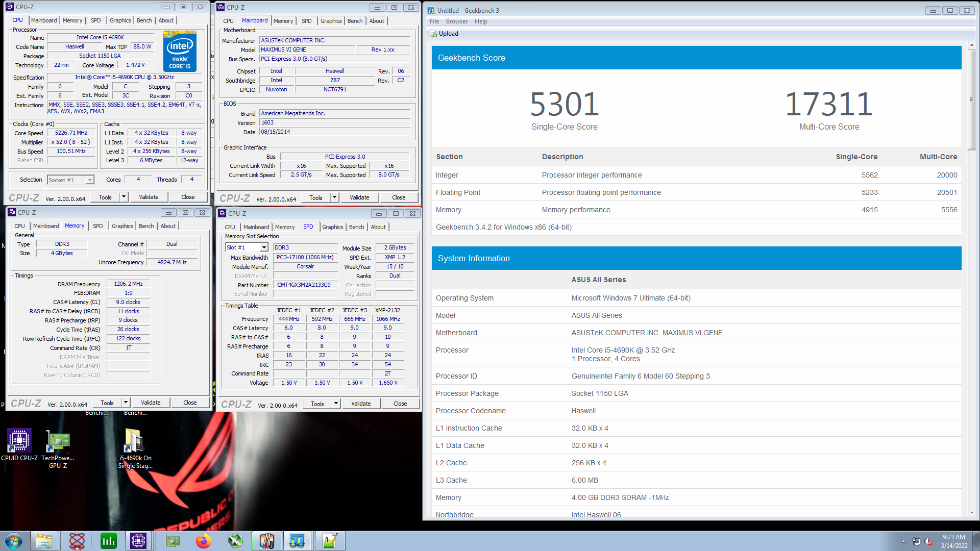Open the thermometer temperature monitor taskbar icon
Screen dimensions: 980x551
click(x=266, y=541)
